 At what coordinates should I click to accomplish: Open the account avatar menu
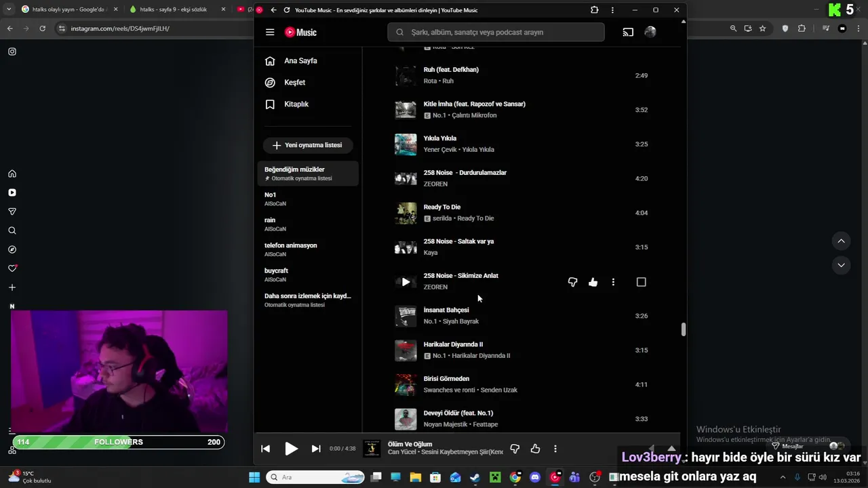(x=650, y=32)
